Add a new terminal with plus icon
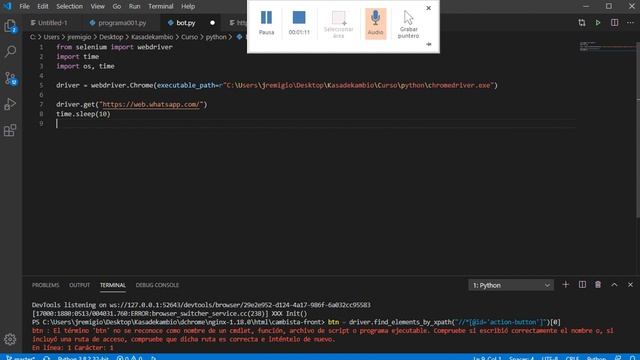This screenshot has height=360, width=640. click(x=565, y=284)
